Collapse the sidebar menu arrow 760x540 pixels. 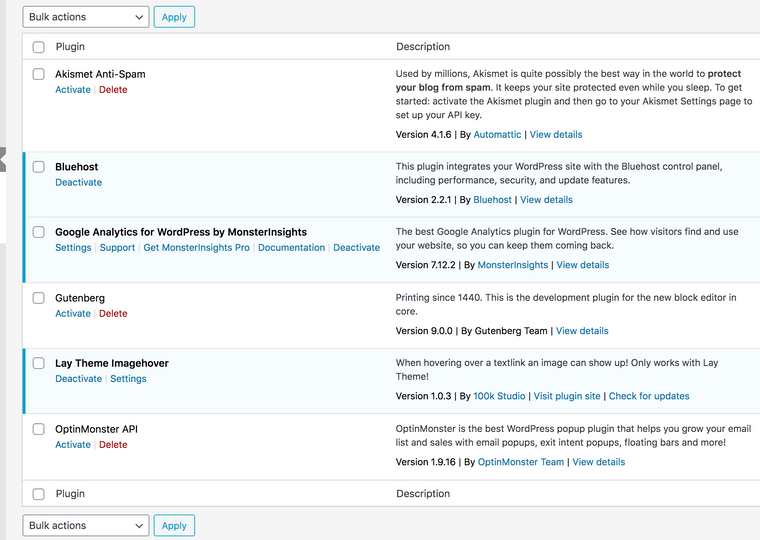pos(3,159)
